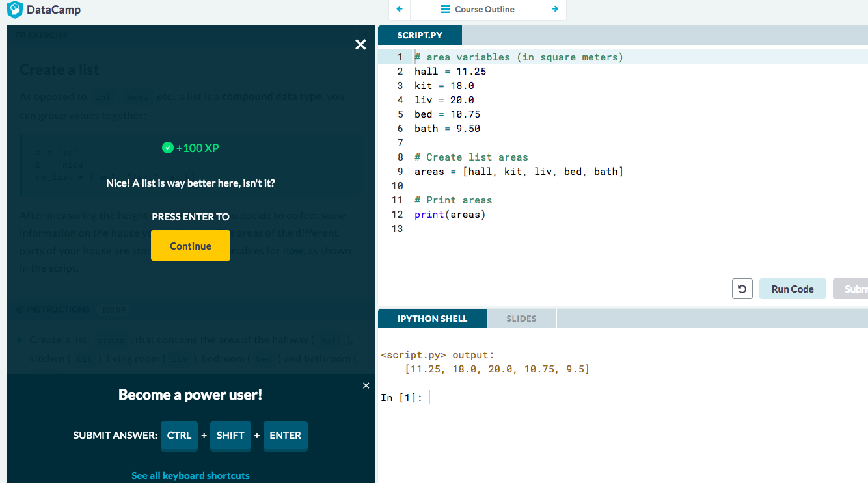Click the <script.py> output: label
Viewport: 868px width, 483px height.
tap(437, 355)
